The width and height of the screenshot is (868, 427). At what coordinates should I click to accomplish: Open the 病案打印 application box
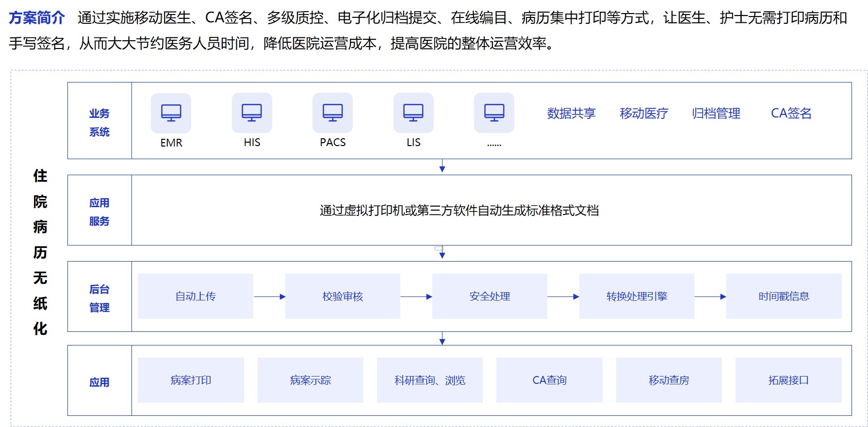click(x=191, y=380)
